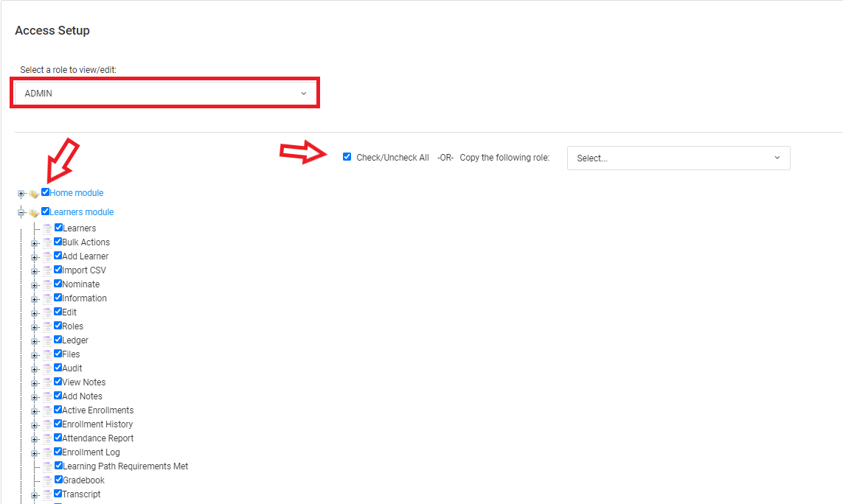
Task: Click the folder icon beside Learners module
Action: tap(34, 213)
